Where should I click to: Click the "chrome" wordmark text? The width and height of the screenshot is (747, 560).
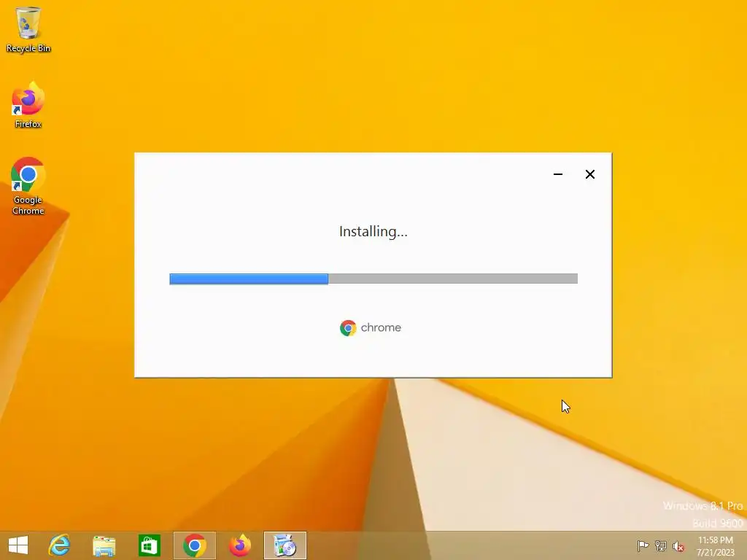[x=381, y=327]
